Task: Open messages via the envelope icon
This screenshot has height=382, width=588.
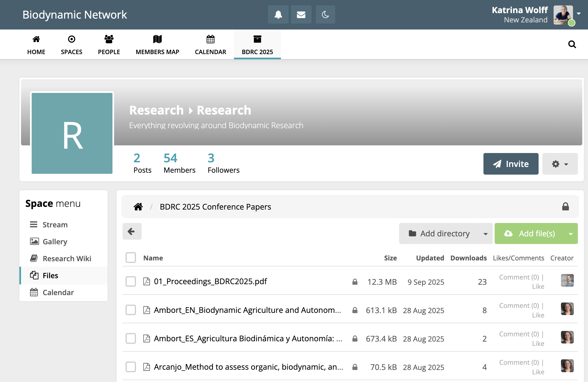Action: click(x=301, y=14)
